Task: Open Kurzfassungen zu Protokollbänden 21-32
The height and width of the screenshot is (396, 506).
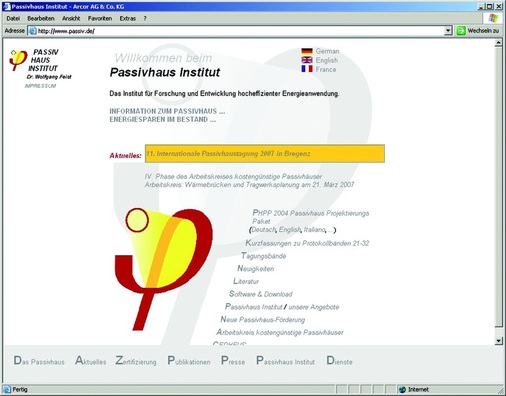Action: coord(307,243)
